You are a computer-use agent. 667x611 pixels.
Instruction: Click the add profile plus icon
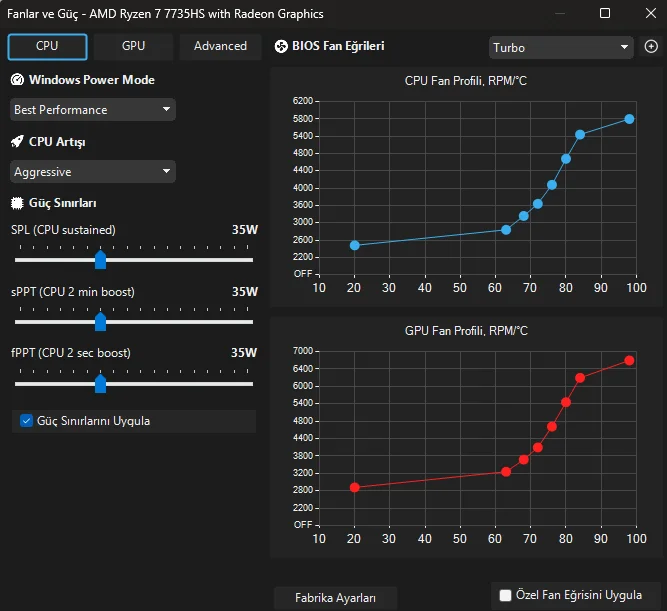coord(651,46)
